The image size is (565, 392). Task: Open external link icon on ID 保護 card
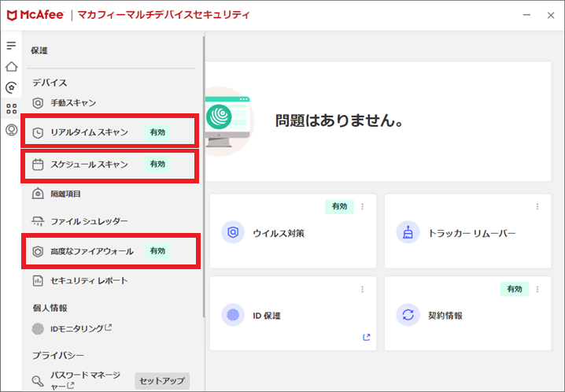[367, 337]
